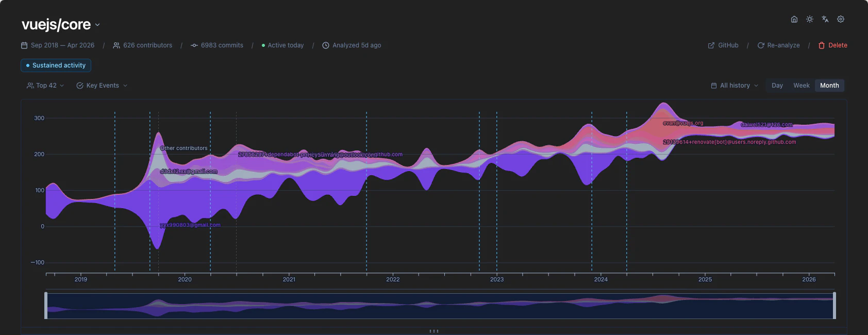Open the language translation icon
The height and width of the screenshot is (335, 868).
(x=825, y=19)
